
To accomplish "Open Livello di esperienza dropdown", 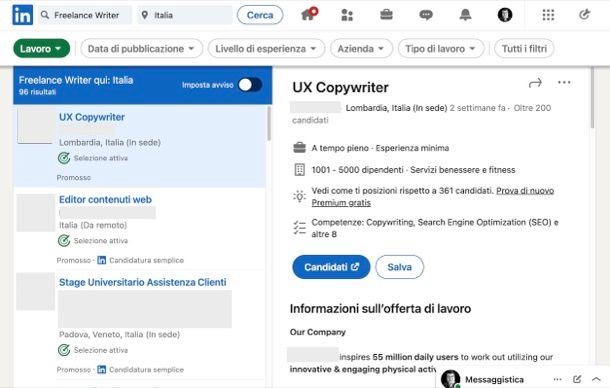I will click(266, 49).
